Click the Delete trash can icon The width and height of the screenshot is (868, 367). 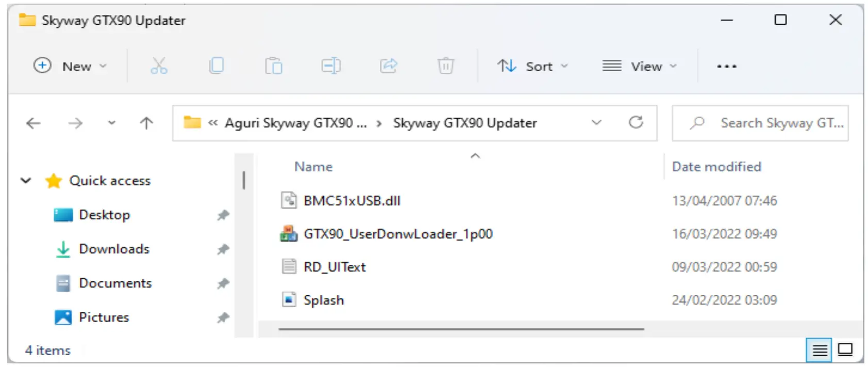coord(446,66)
